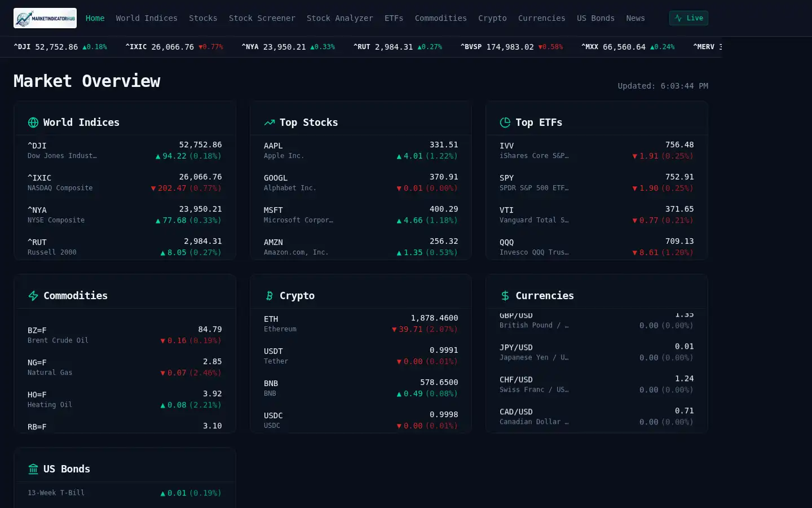
Task: Click the Live status button
Action: (689, 18)
